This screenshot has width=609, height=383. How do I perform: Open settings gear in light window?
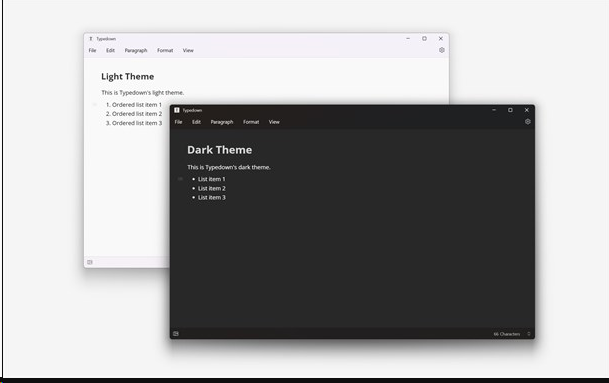pos(442,50)
